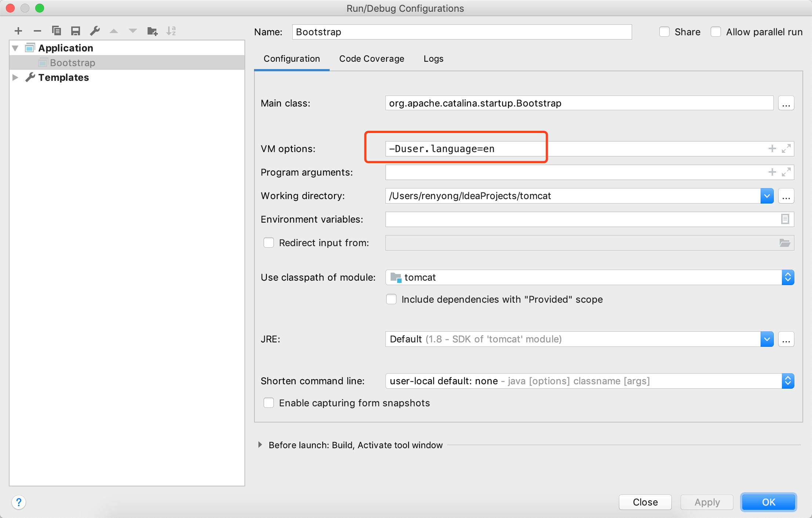Viewport: 812px width, 518px height.
Task: Click the Remove Configuration minus icon
Action: point(37,31)
